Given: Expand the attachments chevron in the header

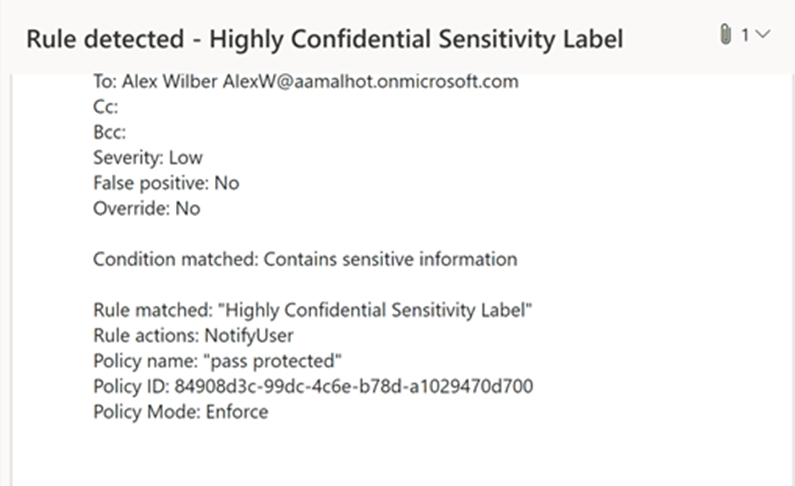Looking at the screenshot, I should point(763,34).
